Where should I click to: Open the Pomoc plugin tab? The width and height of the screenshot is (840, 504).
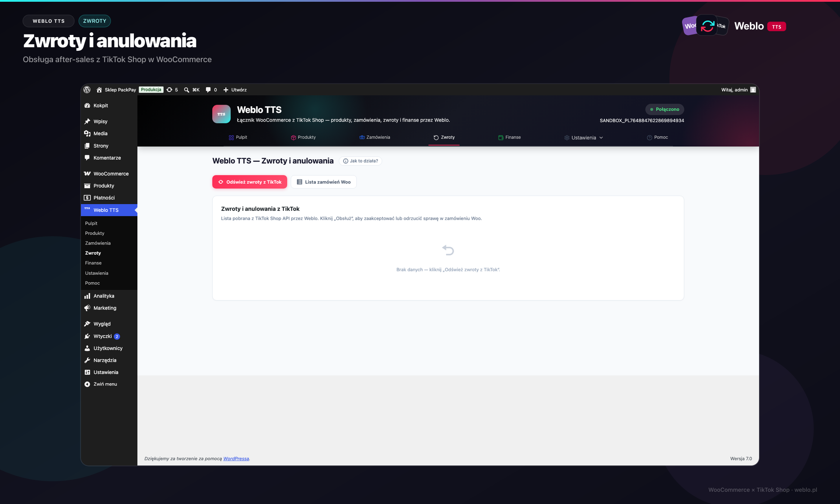click(x=657, y=137)
